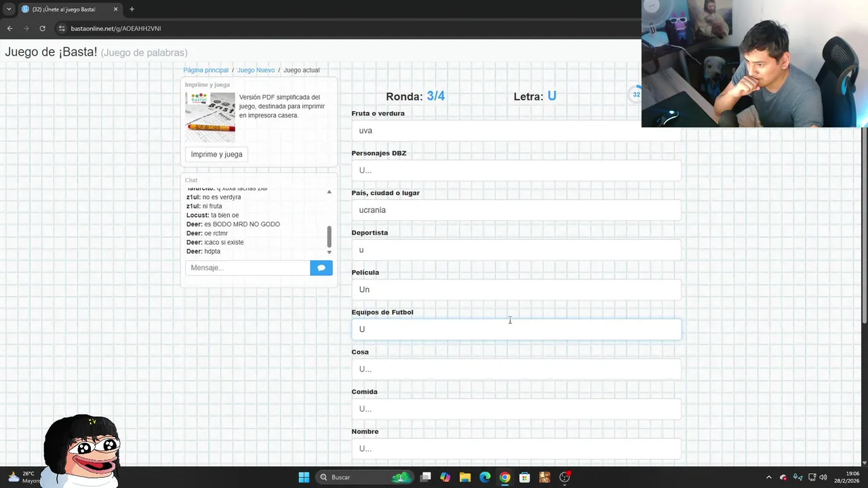Click the address bar URL bastaonline.net
868x488 pixels.
116,28
